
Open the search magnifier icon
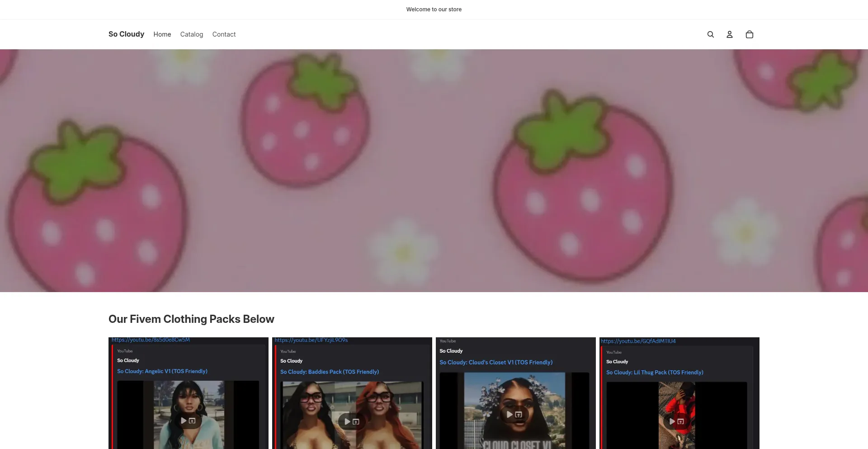[x=710, y=34]
